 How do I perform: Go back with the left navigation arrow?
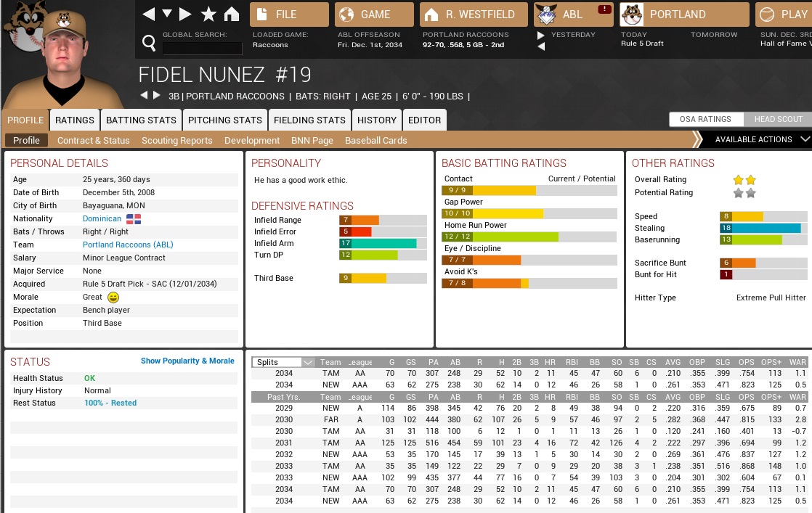[148, 15]
